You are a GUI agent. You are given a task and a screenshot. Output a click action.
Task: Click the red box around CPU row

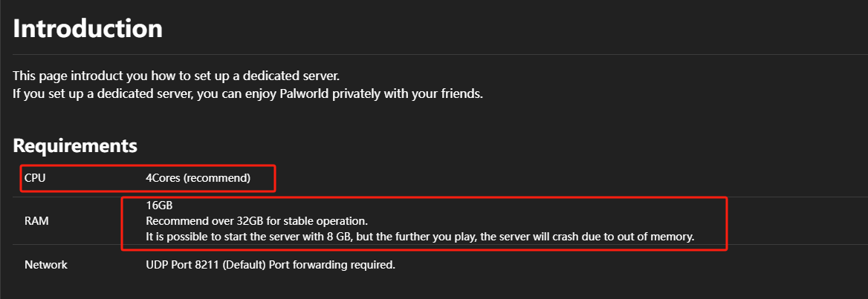pyautogui.click(x=148, y=178)
